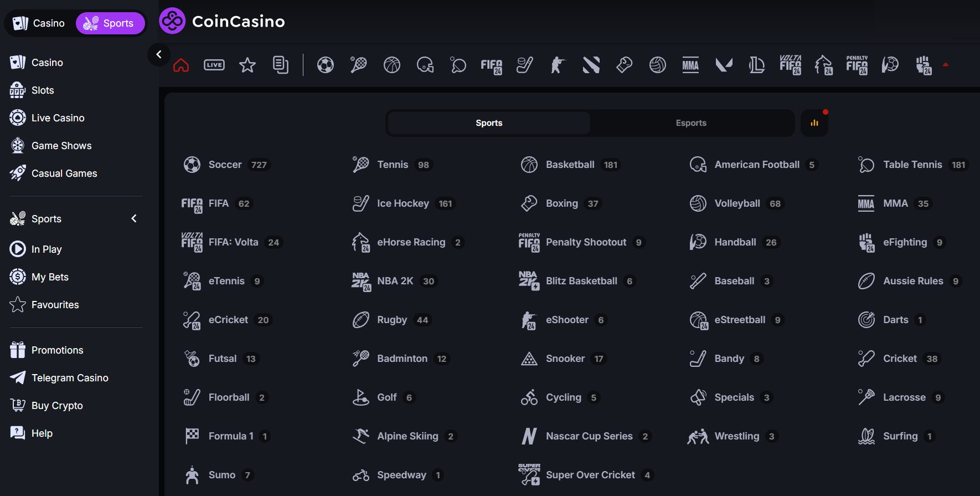Select the soccer ball icon in toolbar

click(x=326, y=65)
